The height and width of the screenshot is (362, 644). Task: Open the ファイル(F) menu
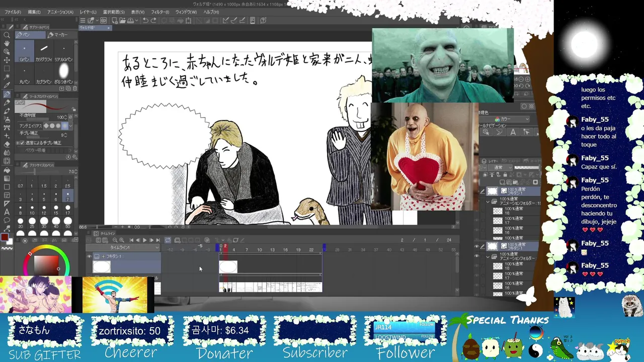pyautogui.click(x=13, y=12)
